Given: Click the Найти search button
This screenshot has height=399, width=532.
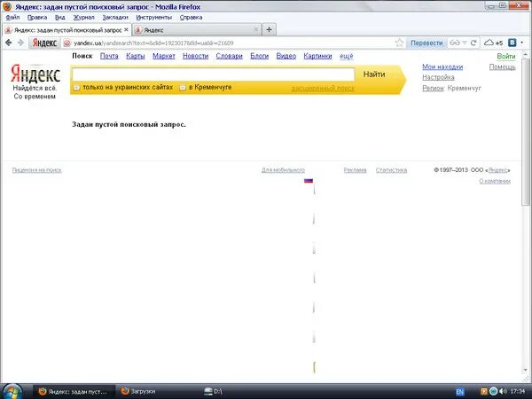Looking at the screenshot, I should (x=374, y=74).
